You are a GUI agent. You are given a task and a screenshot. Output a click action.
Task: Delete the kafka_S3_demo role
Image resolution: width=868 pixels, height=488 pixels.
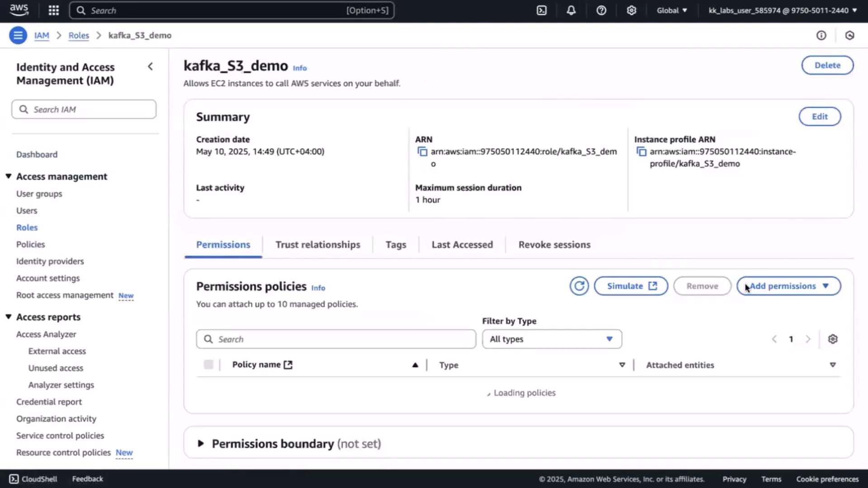coord(827,65)
